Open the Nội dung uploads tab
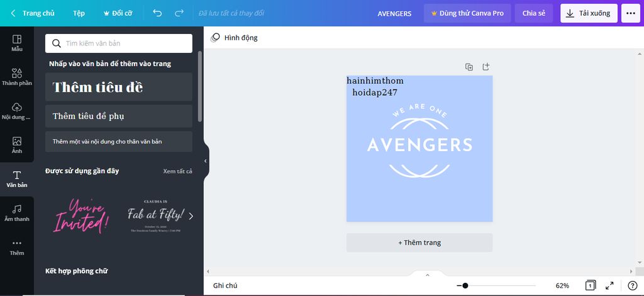 point(17,111)
